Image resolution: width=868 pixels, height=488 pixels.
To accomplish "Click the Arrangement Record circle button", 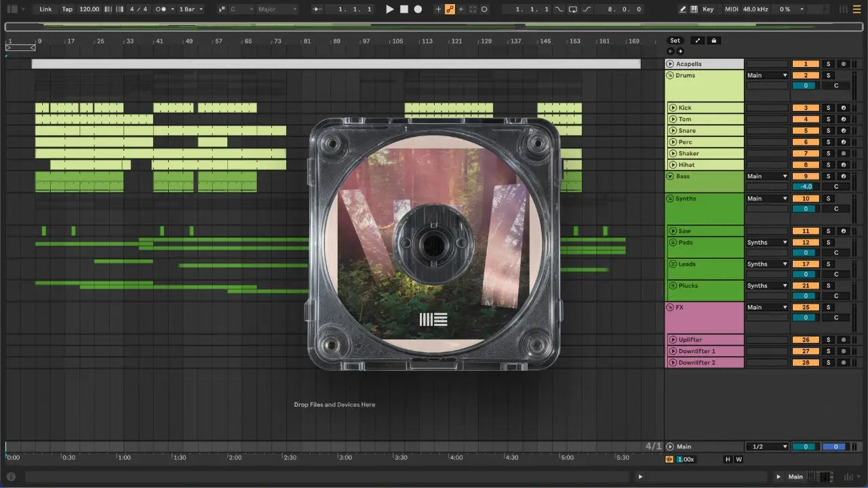I will click(x=418, y=9).
